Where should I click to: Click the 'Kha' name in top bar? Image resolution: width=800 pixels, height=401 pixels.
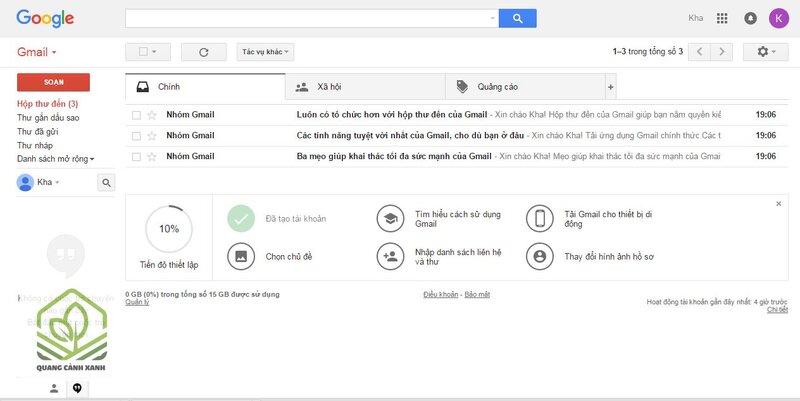click(695, 18)
